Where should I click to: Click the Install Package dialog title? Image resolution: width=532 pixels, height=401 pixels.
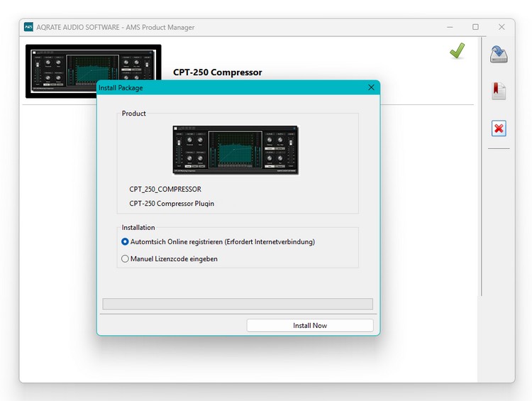click(121, 87)
